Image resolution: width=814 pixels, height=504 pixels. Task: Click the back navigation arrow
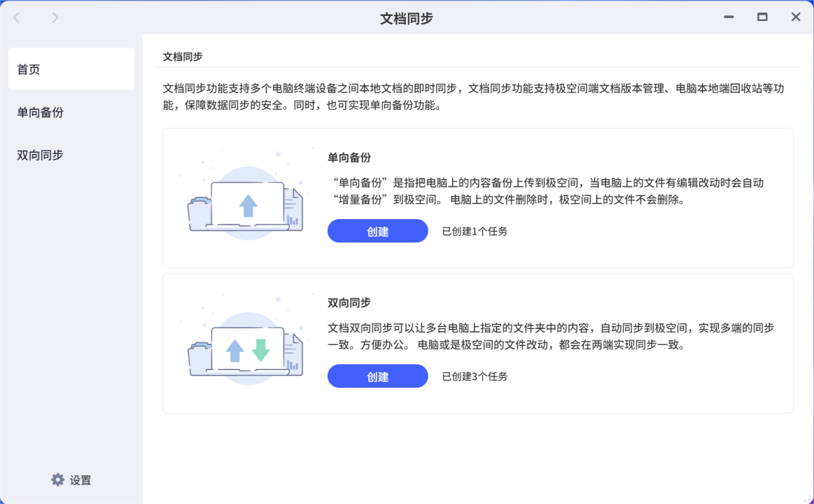click(17, 17)
